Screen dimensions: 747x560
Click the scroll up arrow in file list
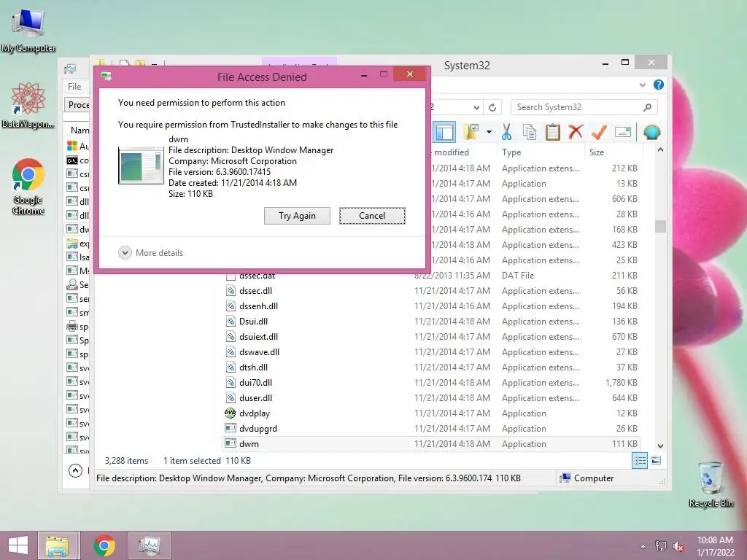point(660,150)
